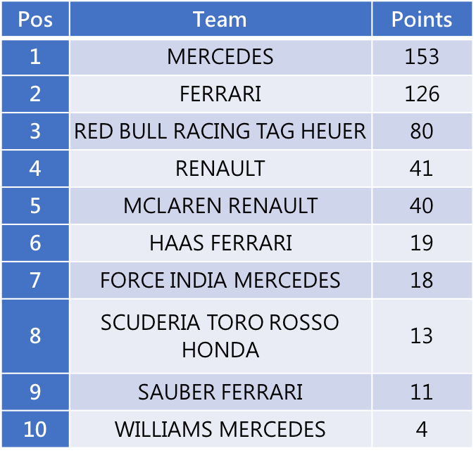Click RED BULL RACING TAG HEUER cell
Viewport: 476px width, 453px height.
click(220, 132)
